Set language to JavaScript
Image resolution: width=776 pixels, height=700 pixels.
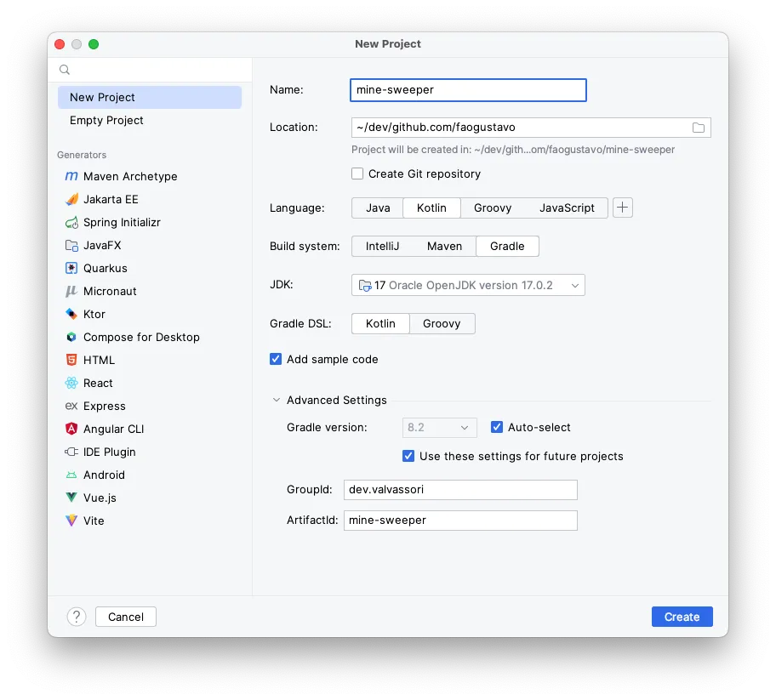(567, 208)
